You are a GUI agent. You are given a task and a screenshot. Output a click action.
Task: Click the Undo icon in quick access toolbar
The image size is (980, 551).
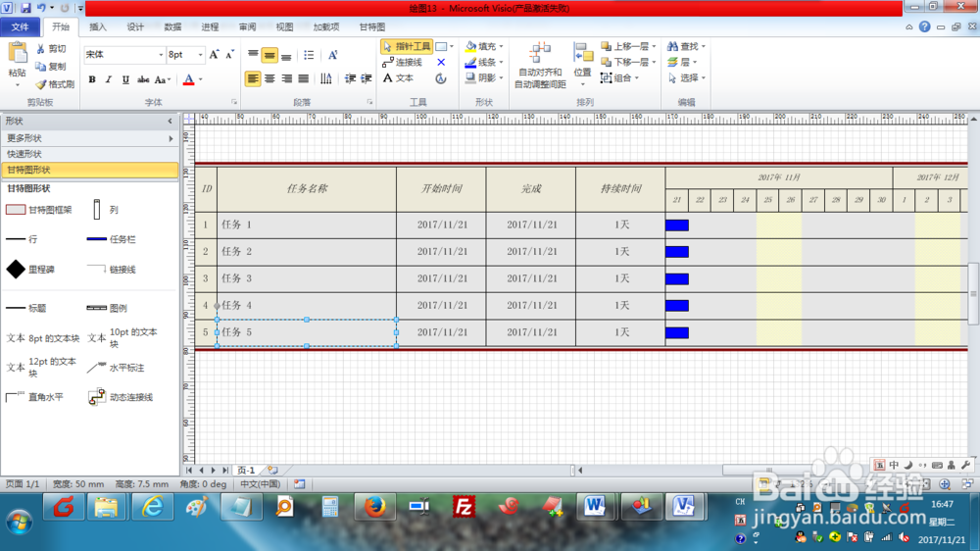[41, 8]
